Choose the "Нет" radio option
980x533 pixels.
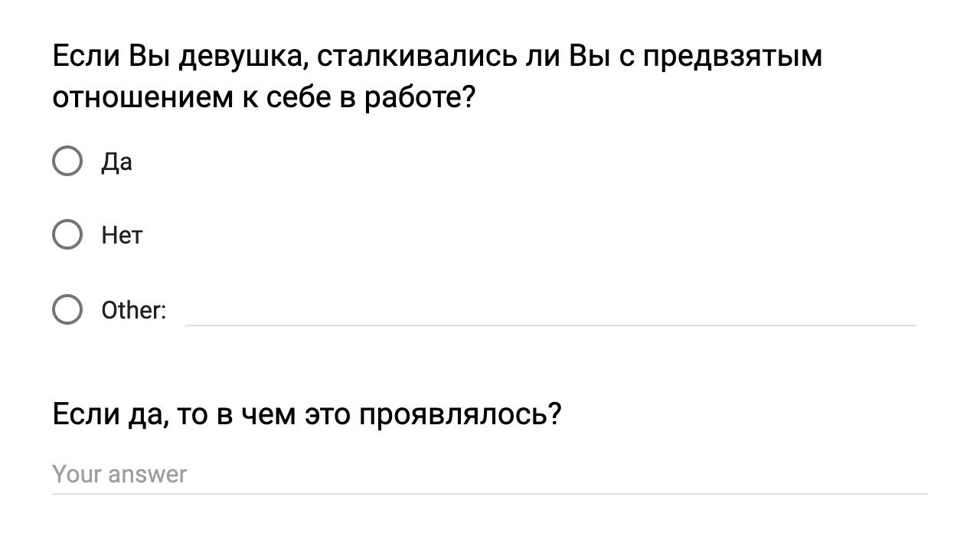[x=67, y=235]
